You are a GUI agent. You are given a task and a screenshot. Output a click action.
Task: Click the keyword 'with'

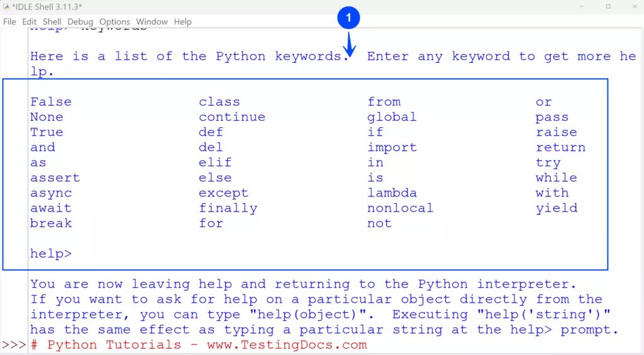click(552, 193)
